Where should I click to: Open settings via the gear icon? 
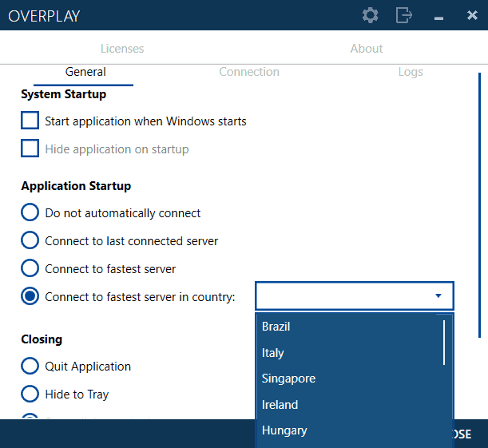coord(370,15)
